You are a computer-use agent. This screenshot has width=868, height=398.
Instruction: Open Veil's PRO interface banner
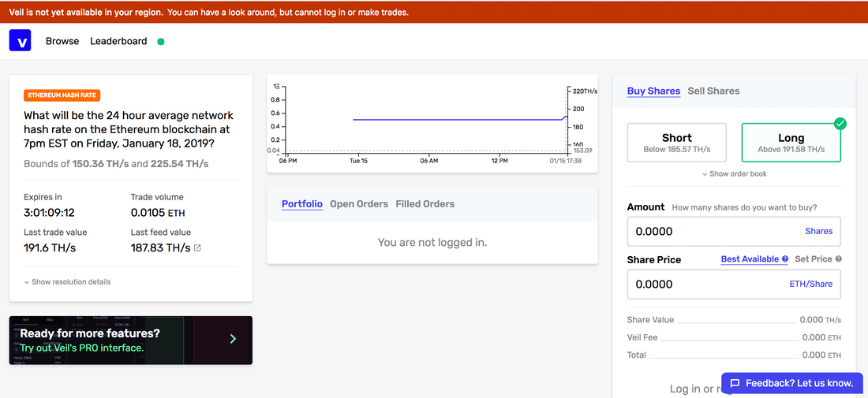click(x=131, y=340)
